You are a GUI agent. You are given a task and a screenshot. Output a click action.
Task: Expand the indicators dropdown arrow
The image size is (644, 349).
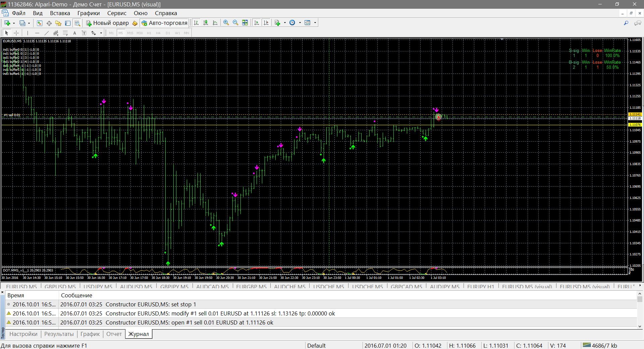point(285,23)
